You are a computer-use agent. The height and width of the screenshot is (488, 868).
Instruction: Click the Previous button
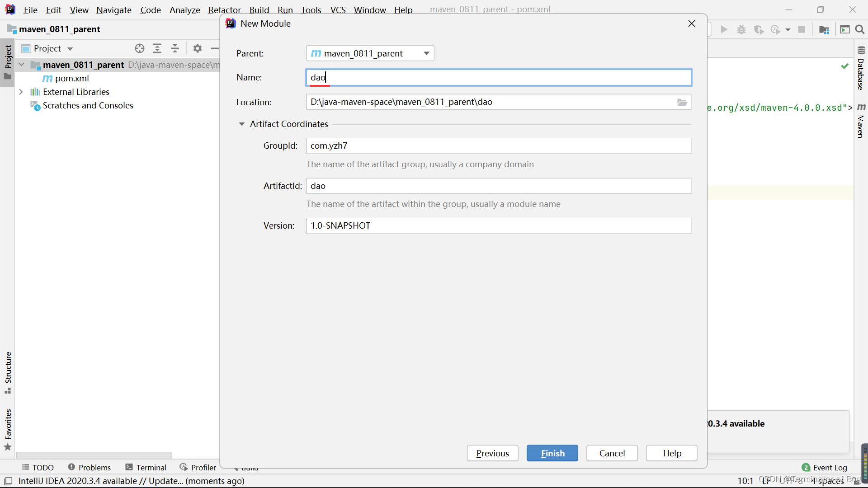tap(492, 453)
